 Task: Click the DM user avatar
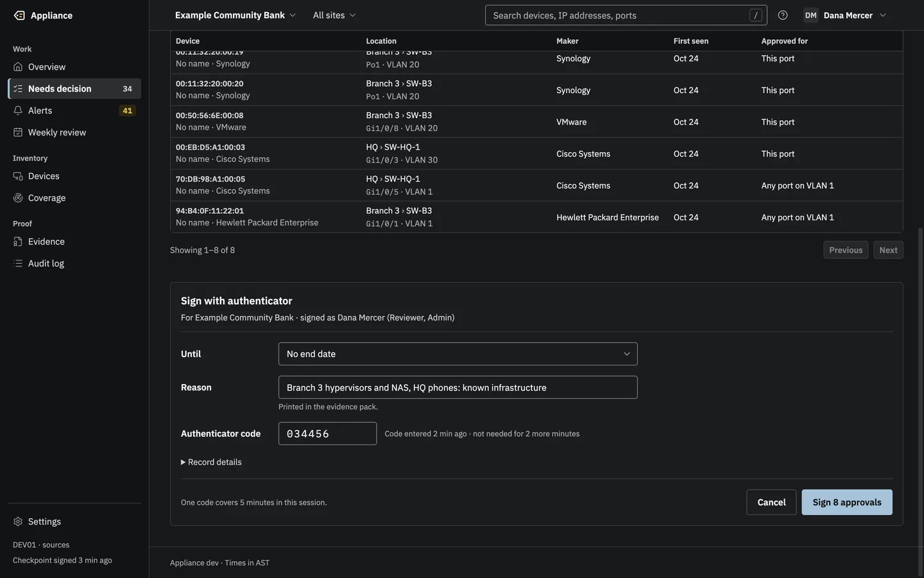coord(811,15)
